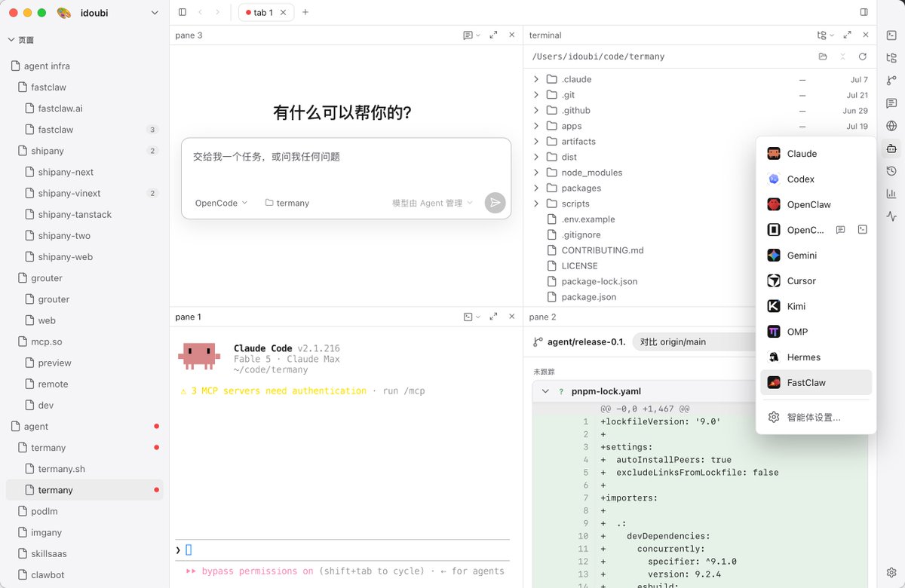This screenshot has width=905, height=588.
Task: Maximize pane 1 with expand icon
Action: (493, 317)
